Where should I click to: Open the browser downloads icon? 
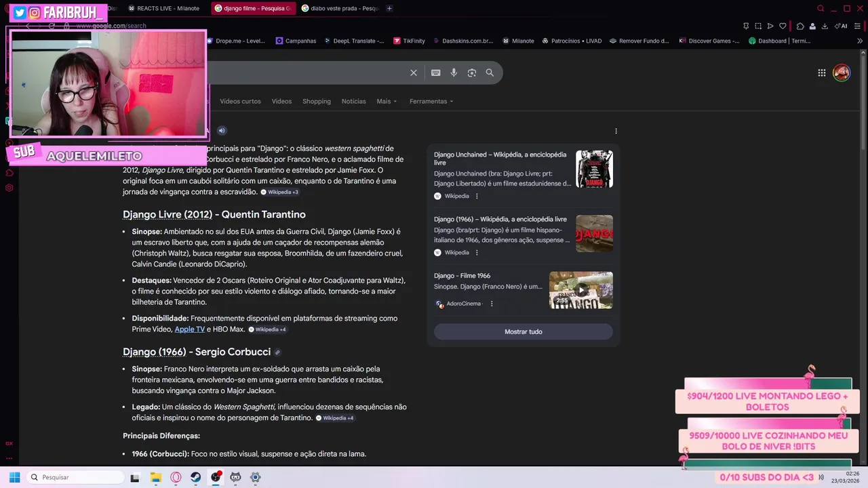pyautogui.click(x=825, y=26)
